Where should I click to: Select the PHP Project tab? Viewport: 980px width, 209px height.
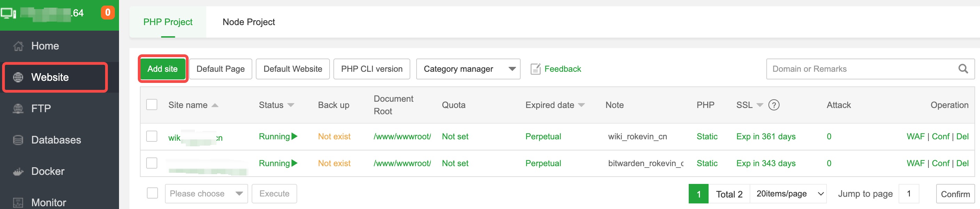[x=168, y=22]
